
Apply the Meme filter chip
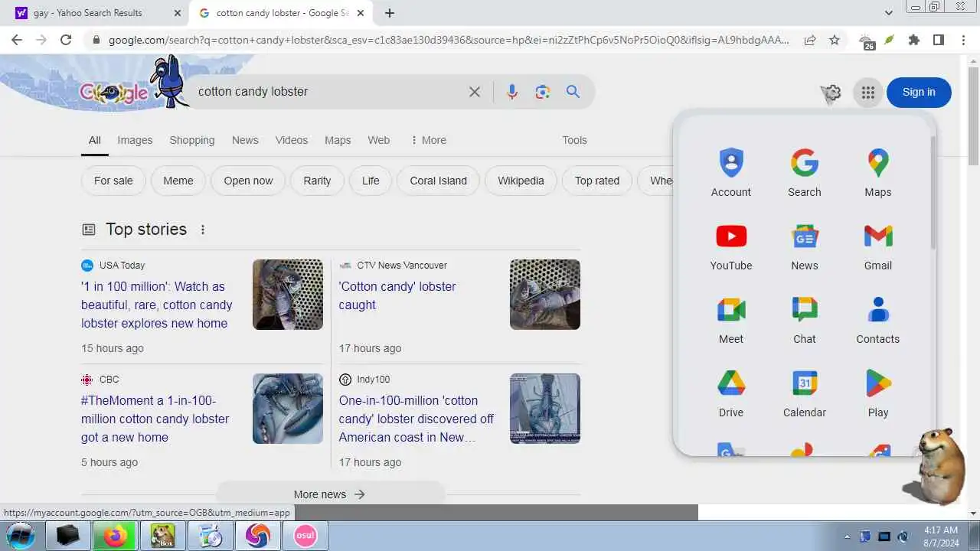tap(178, 181)
